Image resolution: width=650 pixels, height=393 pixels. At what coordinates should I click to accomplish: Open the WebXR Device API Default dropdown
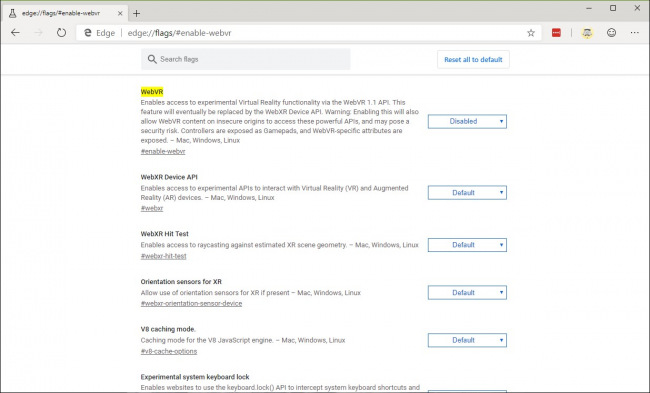point(467,193)
